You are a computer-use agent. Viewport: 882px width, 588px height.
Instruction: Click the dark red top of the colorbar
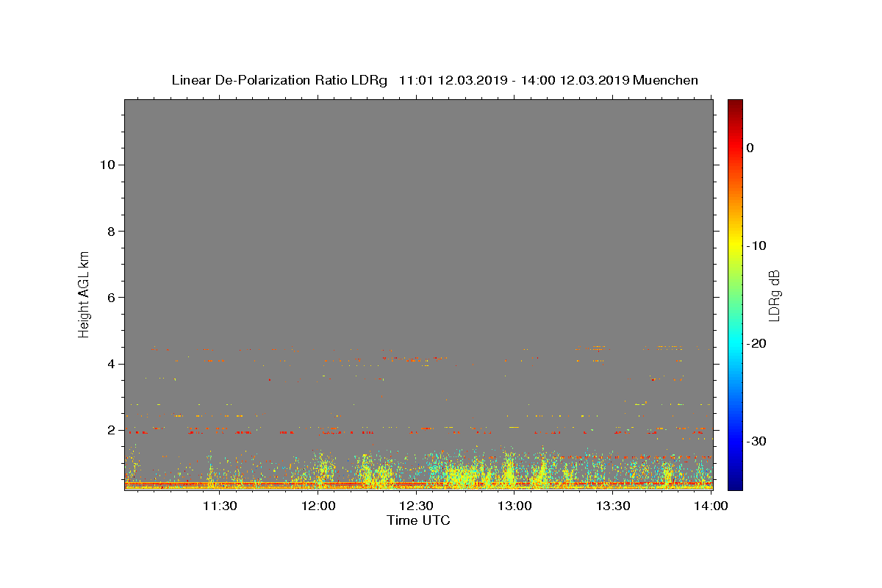[735, 104]
